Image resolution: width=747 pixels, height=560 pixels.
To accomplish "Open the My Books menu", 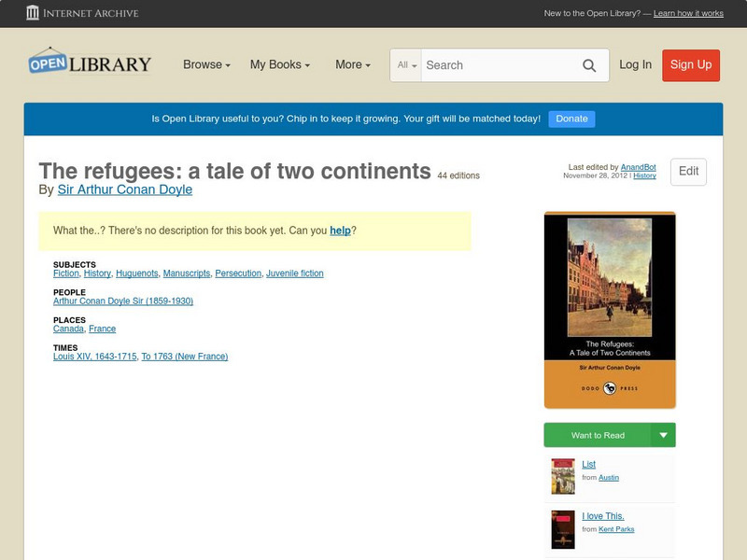I will click(x=278, y=65).
